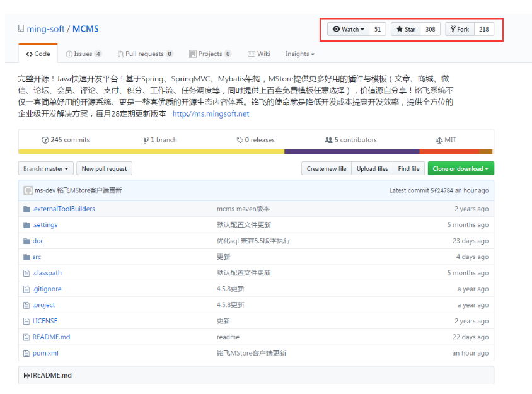Switch to the Issues tab

coord(83,54)
